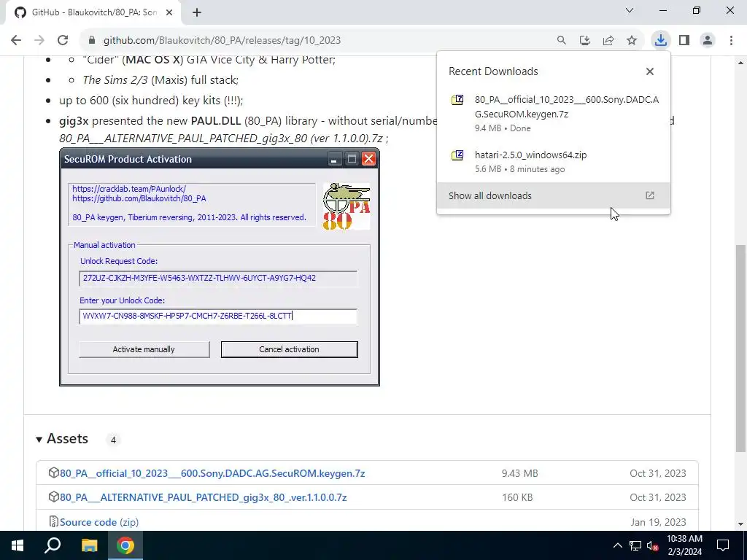Click external link icon beside Show all downloads
747x560 pixels.
pyautogui.click(x=650, y=195)
